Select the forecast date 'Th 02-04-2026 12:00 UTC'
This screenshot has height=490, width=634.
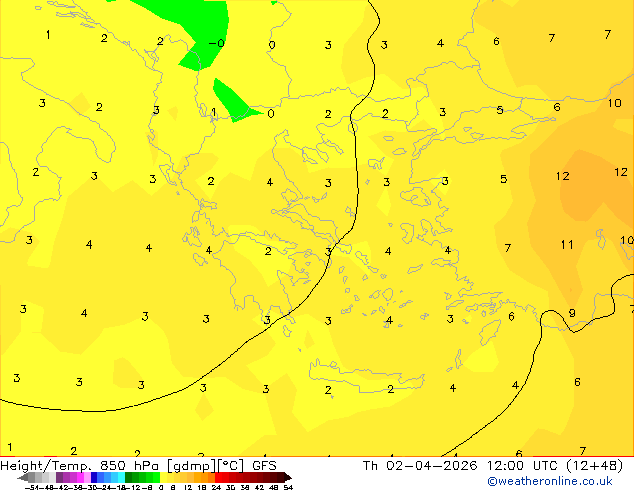(462, 466)
